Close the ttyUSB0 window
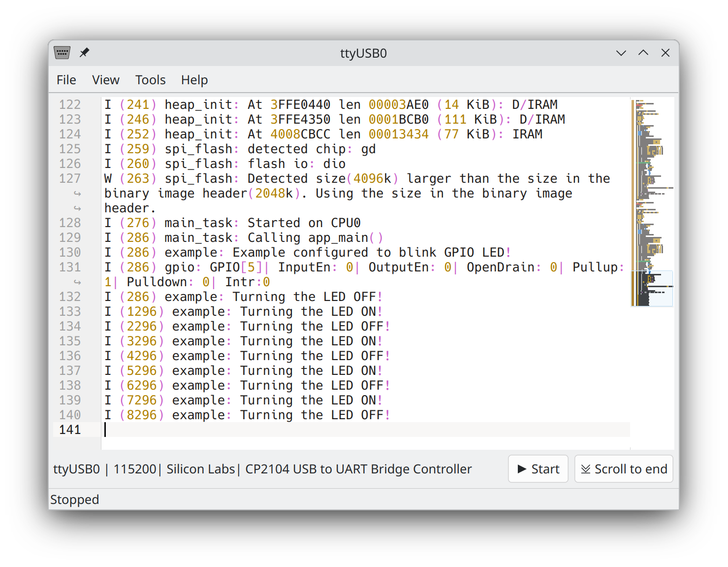 tap(665, 53)
